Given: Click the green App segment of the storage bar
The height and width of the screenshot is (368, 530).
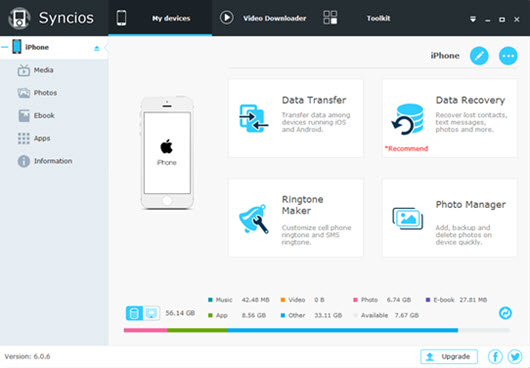Looking at the screenshot, I should (197, 330).
